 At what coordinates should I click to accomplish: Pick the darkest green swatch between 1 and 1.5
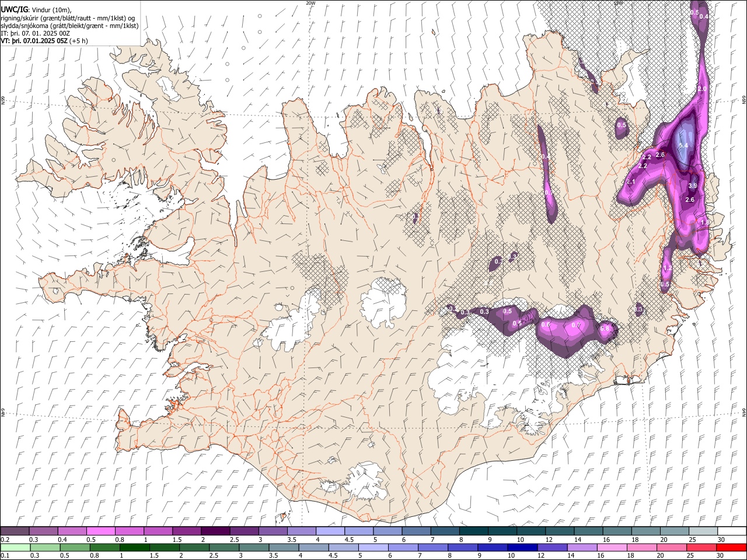[x=135, y=548]
